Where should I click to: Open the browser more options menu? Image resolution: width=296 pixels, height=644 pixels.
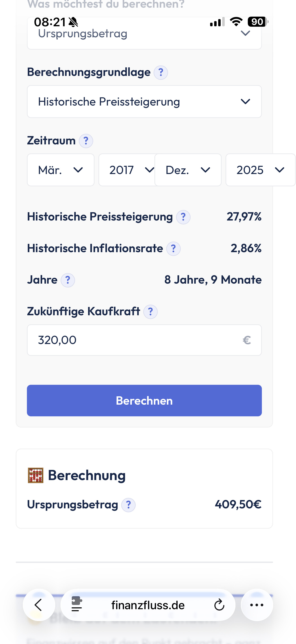pos(257,605)
